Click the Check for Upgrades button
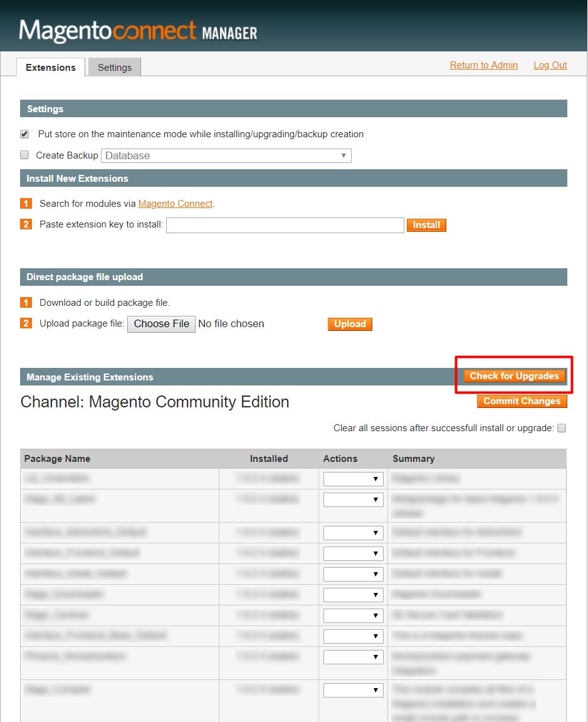The height and width of the screenshot is (722, 588). tap(514, 376)
